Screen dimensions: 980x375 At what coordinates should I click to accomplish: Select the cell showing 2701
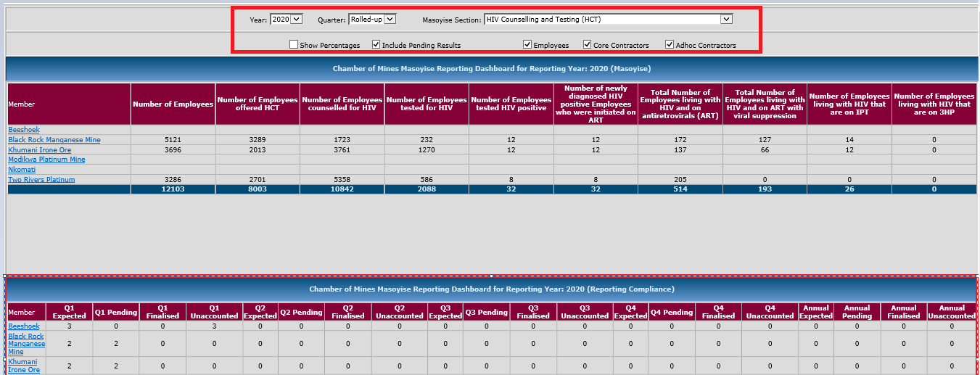click(258, 179)
